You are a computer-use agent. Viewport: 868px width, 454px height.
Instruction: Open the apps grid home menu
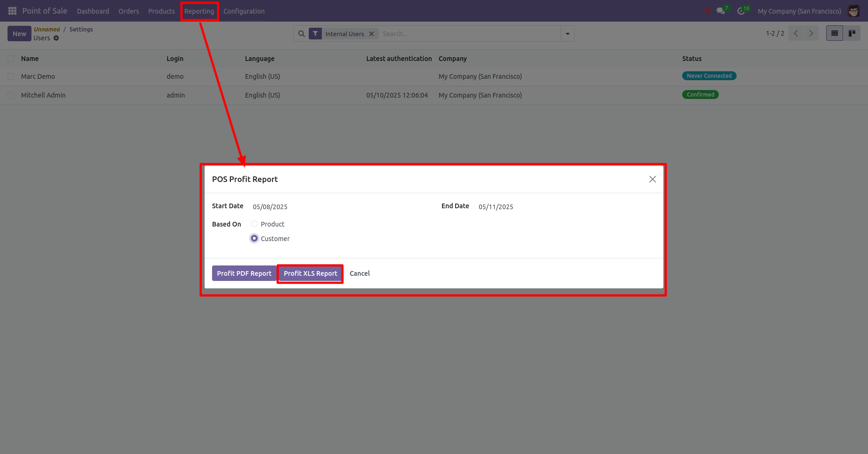point(13,11)
